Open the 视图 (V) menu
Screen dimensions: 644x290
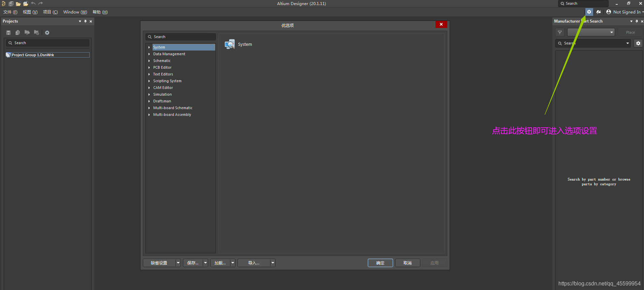point(30,12)
